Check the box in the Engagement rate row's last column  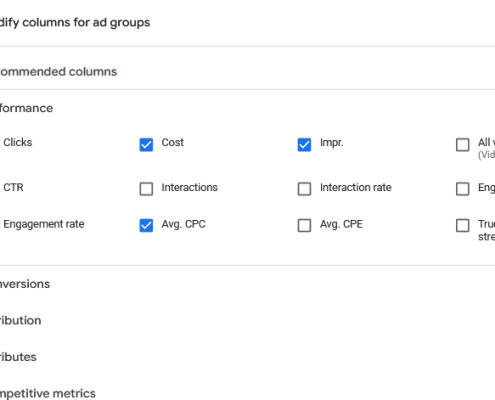(x=463, y=225)
